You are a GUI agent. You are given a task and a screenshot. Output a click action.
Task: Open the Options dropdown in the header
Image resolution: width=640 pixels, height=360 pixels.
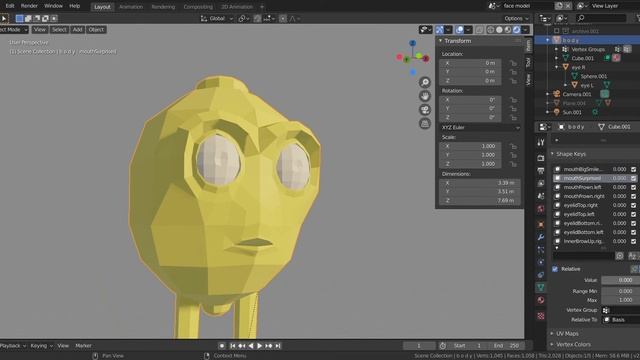click(x=516, y=18)
